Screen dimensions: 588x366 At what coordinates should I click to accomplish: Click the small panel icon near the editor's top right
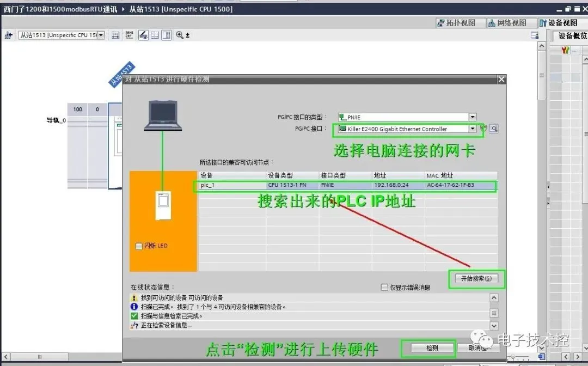click(535, 35)
